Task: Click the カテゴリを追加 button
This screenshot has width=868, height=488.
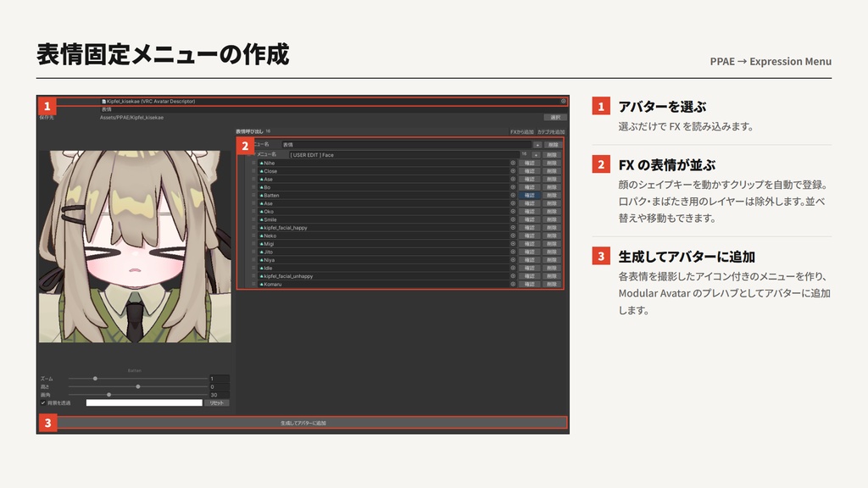Action: [551, 131]
